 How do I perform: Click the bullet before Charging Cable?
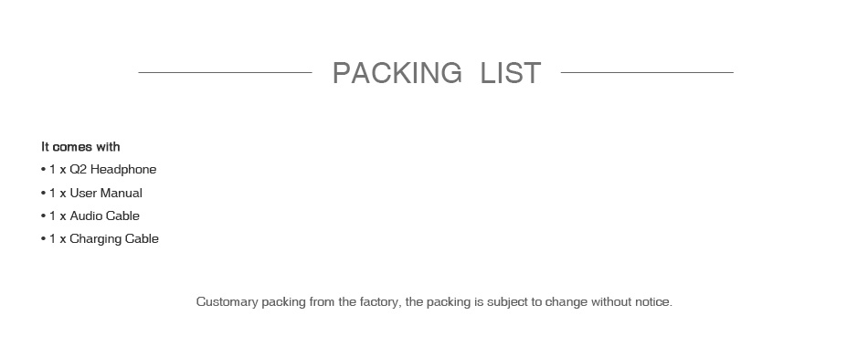(x=43, y=239)
